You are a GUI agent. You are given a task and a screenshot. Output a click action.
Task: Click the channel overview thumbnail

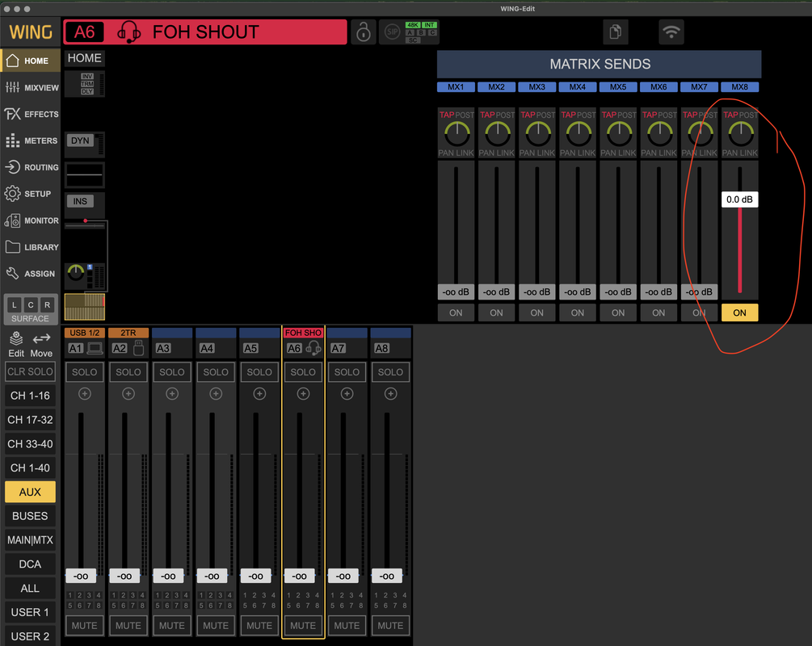point(84,307)
